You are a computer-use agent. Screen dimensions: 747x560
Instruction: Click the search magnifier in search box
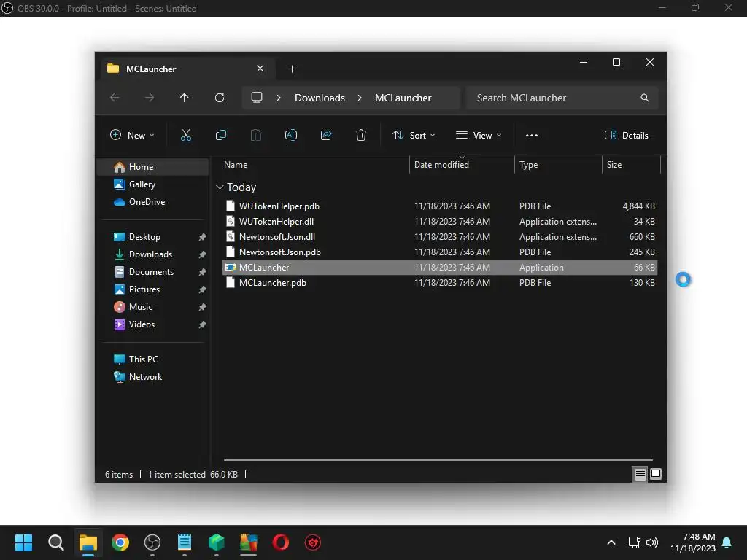tap(645, 98)
